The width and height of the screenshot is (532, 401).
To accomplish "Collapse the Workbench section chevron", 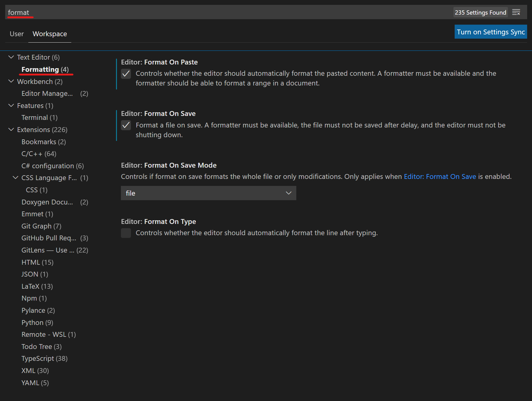I will [11, 81].
